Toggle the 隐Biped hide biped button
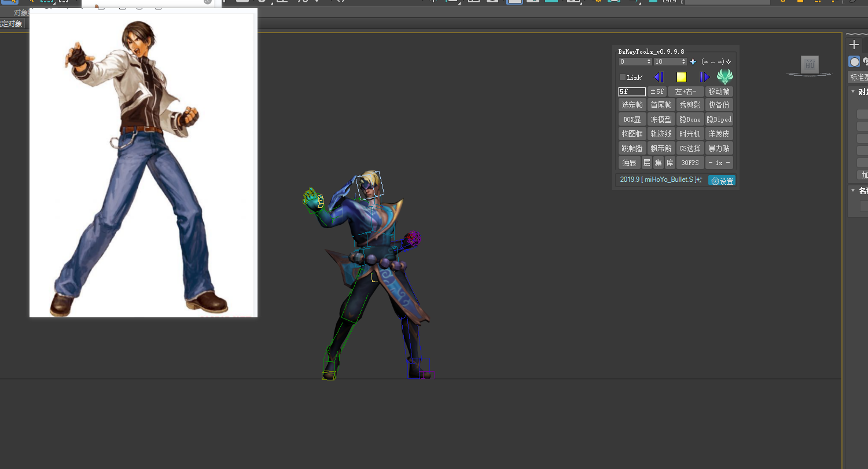 pos(719,119)
